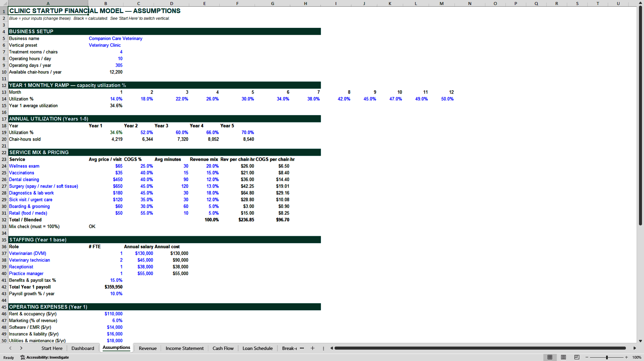Show more hidden sheet tabs ellipsis
Image resolution: width=644 pixels, height=361 pixels.
click(302, 348)
